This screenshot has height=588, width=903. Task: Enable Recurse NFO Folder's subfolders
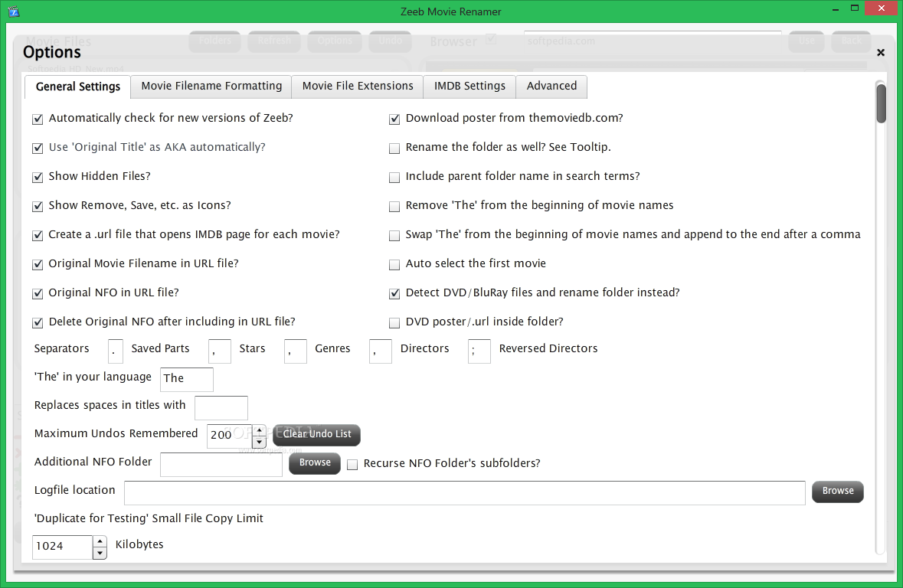coord(352,464)
